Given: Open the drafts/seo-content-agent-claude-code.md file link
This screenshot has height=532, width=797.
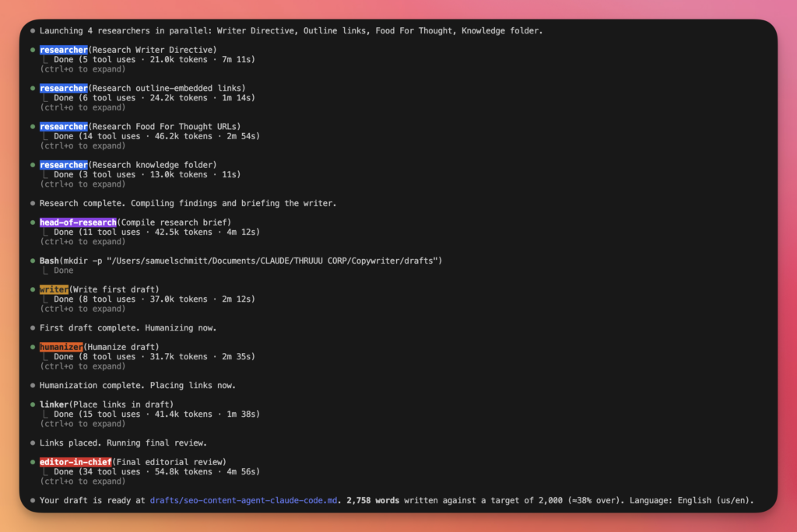Looking at the screenshot, I should pyautogui.click(x=245, y=501).
